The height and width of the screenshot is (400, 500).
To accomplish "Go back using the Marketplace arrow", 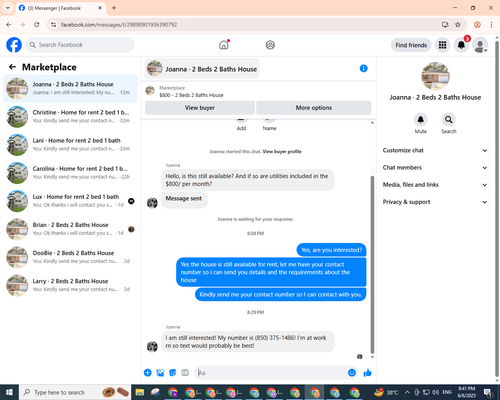I will 12,67.
